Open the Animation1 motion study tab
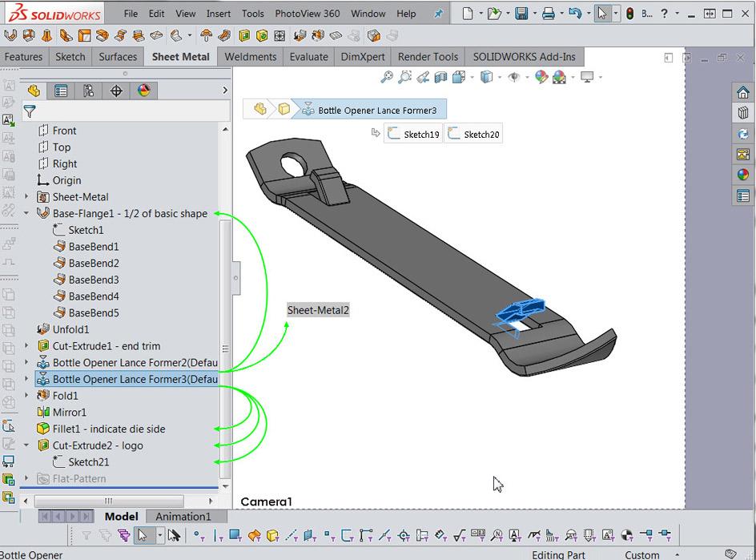This screenshot has width=756, height=560. pyautogui.click(x=183, y=517)
